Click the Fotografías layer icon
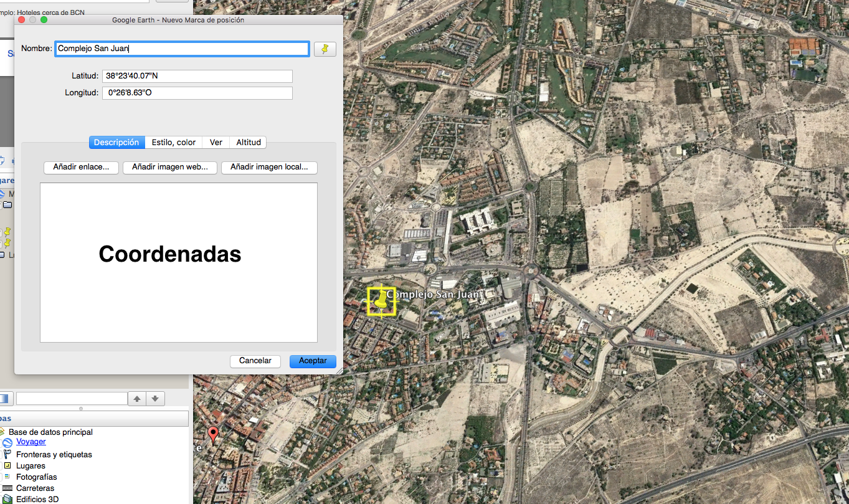The height and width of the screenshot is (504, 849). pos(7,477)
